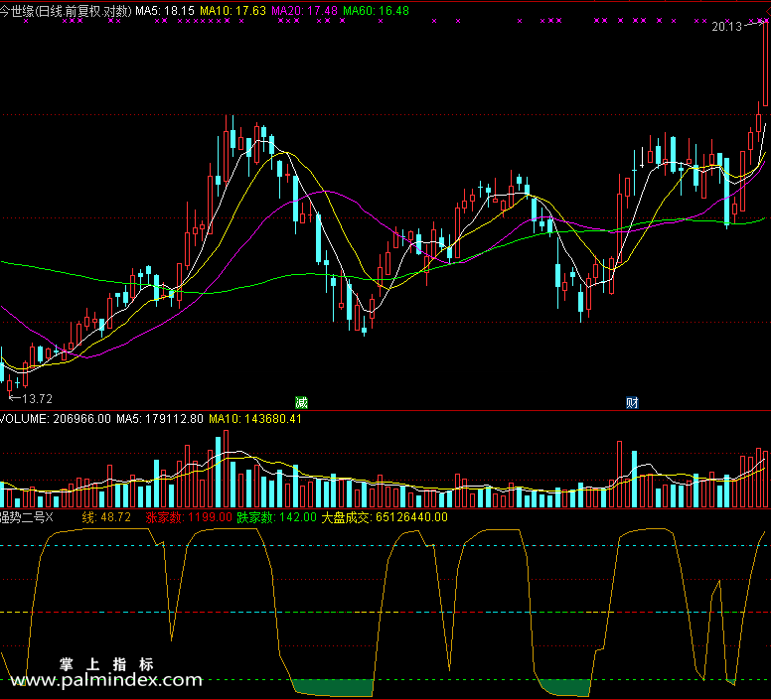
Task: Select the MA20: 17.48 indicator label
Action: point(304,10)
